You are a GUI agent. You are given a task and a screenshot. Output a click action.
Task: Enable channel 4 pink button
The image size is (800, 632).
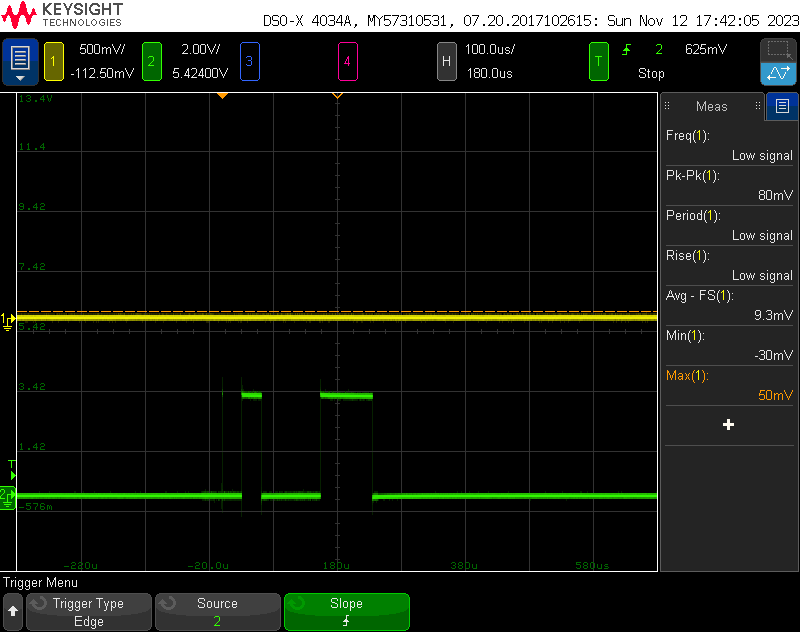[347, 61]
